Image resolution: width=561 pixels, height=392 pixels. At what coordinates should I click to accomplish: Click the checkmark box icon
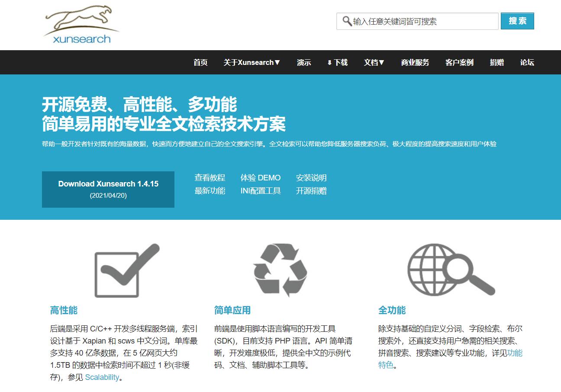[x=127, y=270]
